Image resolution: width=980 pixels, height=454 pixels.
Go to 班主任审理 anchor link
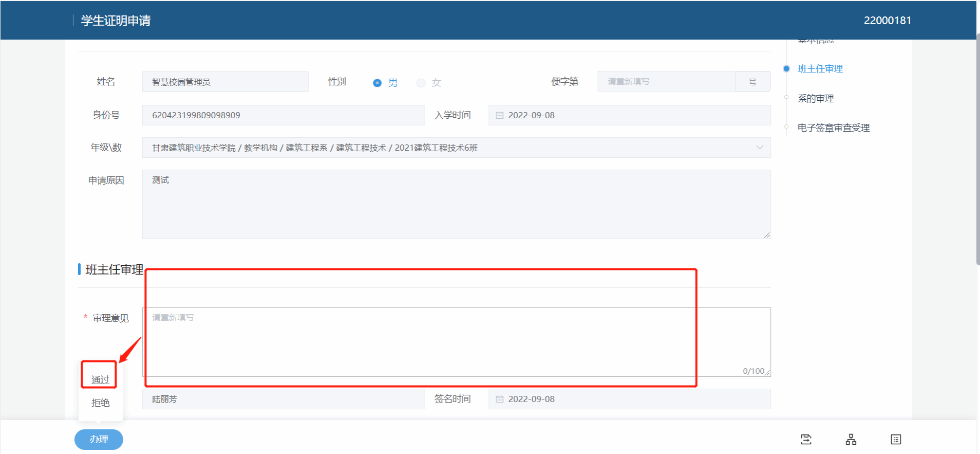click(x=820, y=68)
